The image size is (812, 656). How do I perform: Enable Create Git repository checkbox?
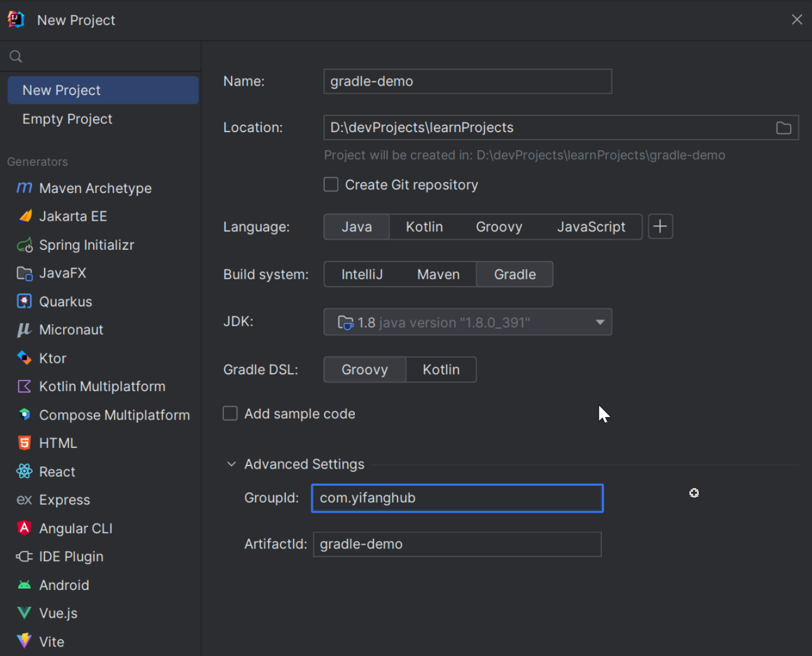click(x=331, y=184)
